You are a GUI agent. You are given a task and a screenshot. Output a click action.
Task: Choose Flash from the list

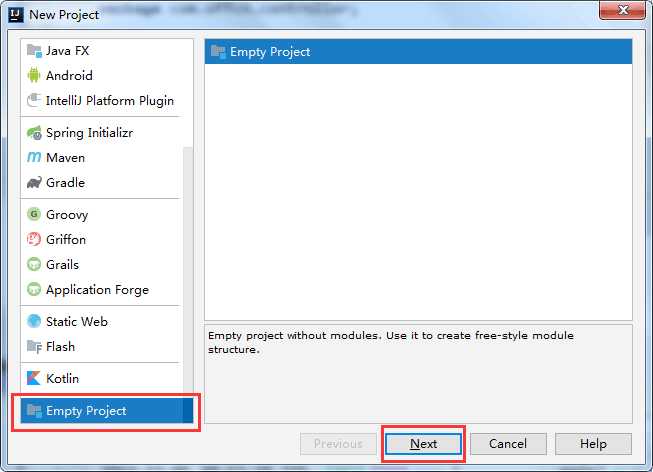101,347
